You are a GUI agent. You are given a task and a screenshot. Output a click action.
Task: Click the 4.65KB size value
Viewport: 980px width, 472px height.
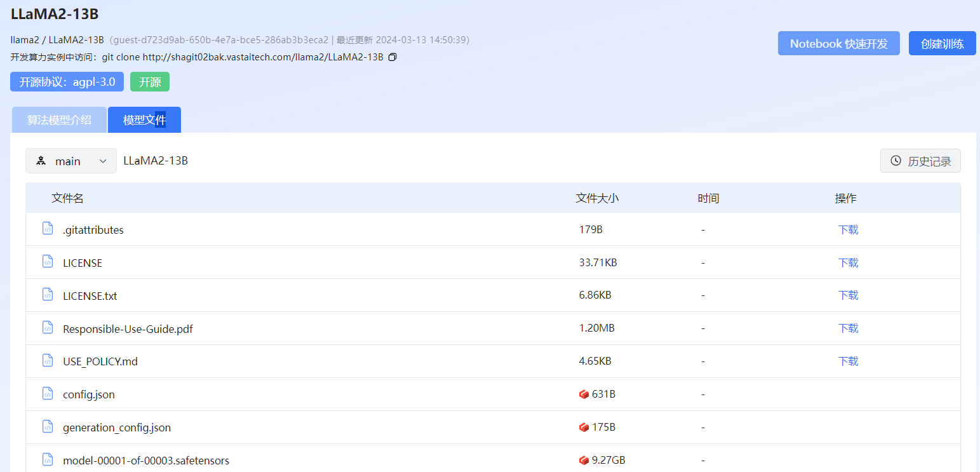(x=595, y=361)
